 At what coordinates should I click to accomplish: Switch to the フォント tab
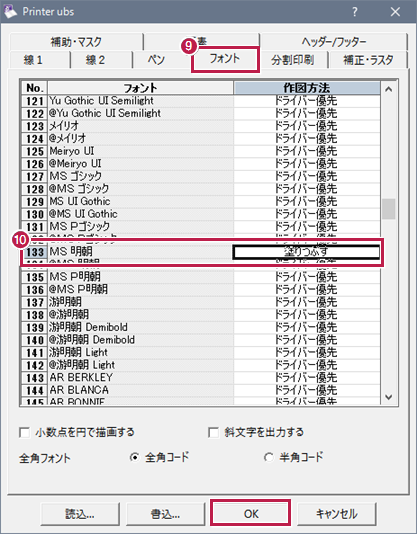(x=225, y=59)
